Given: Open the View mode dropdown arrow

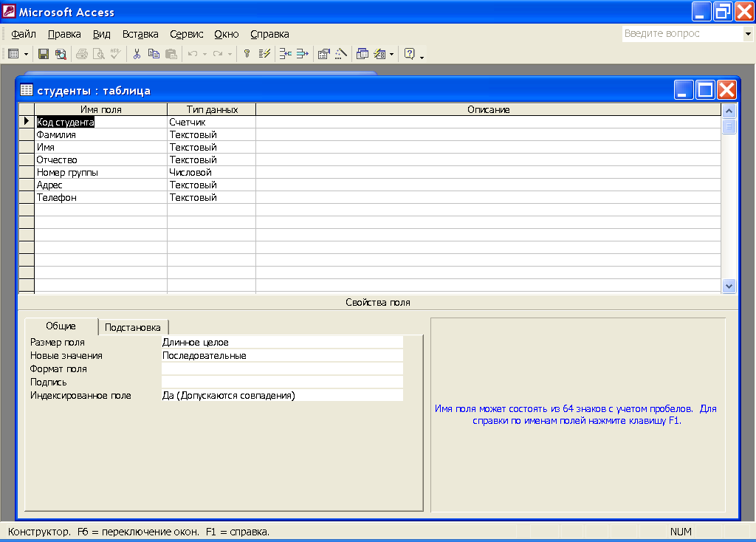Looking at the screenshot, I should (x=26, y=54).
